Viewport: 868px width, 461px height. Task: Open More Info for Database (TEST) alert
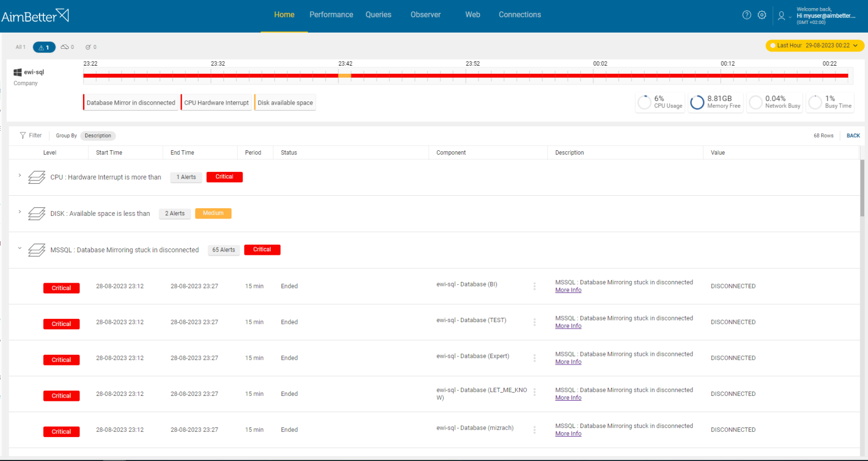(x=568, y=326)
